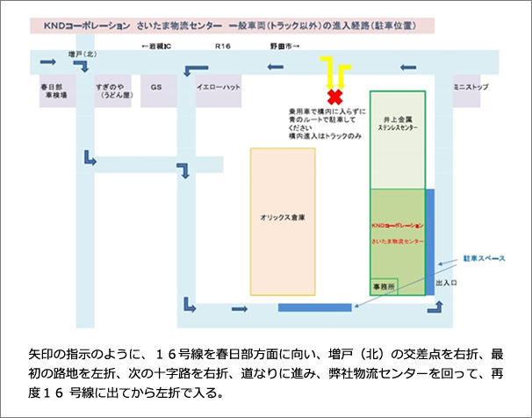Image resolution: width=532 pixels, height=418 pixels.
Task: Click the 'R16' road label
Action: (223, 47)
